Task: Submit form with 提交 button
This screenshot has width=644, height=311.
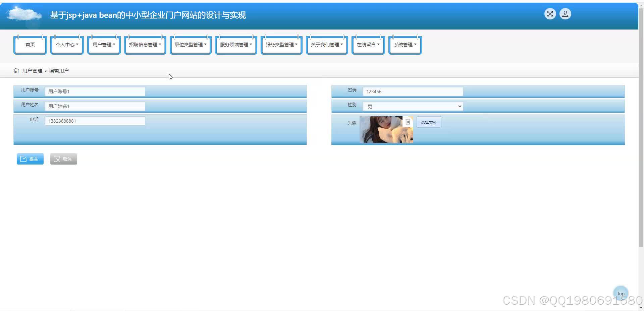Action: pyautogui.click(x=30, y=159)
